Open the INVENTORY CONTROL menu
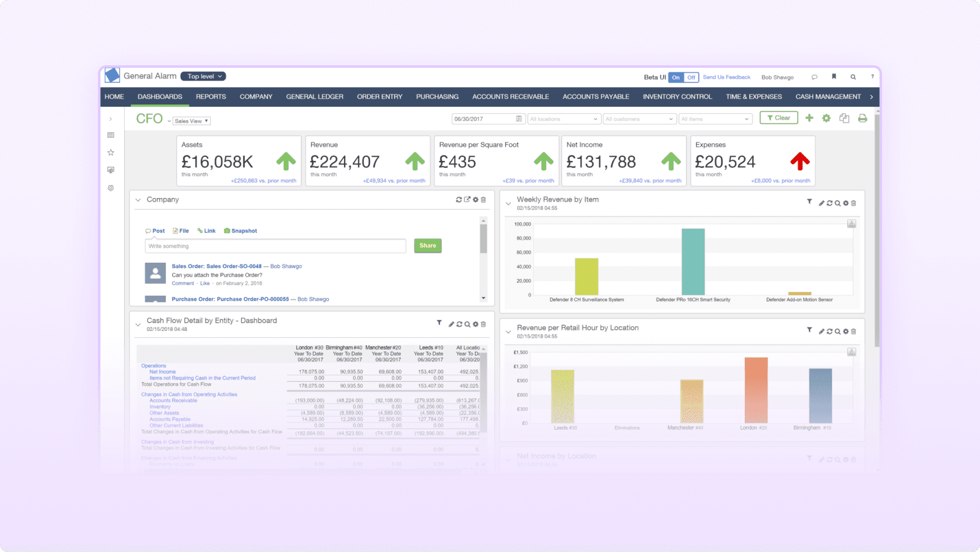This screenshot has width=980, height=552. 677,97
